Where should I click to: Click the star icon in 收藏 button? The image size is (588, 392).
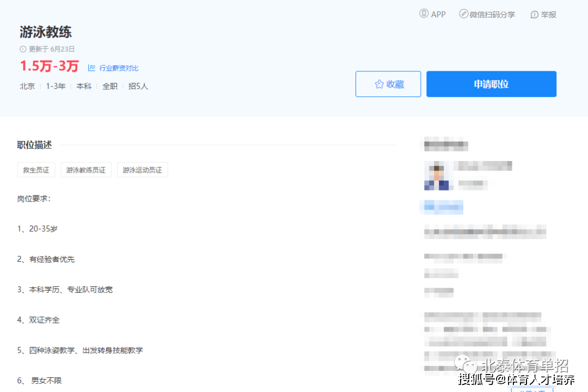tap(379, 84)
